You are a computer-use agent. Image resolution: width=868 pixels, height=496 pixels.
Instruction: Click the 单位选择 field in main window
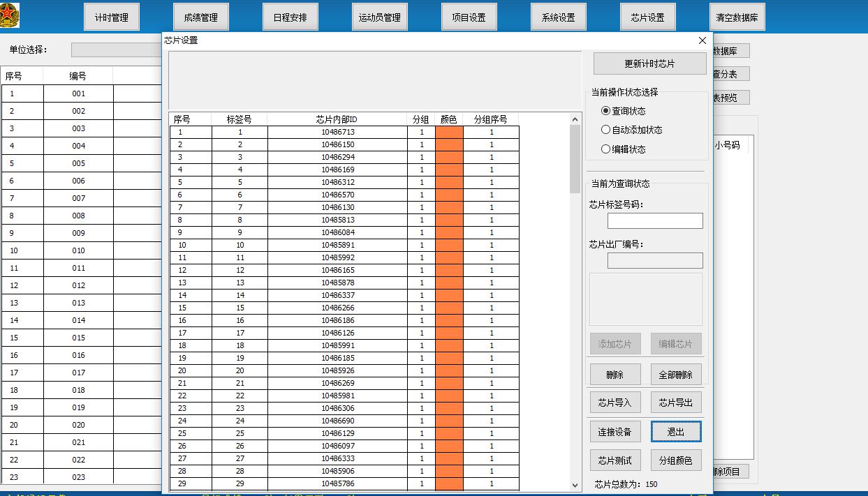point(117,50)
